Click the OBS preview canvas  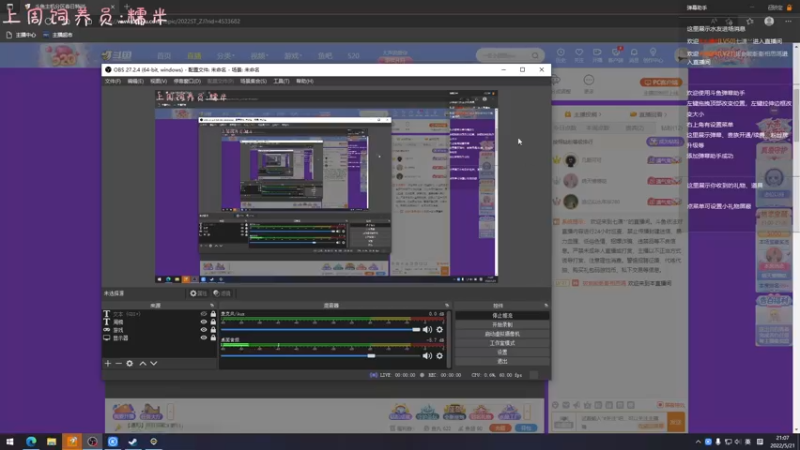pos(327,186)
